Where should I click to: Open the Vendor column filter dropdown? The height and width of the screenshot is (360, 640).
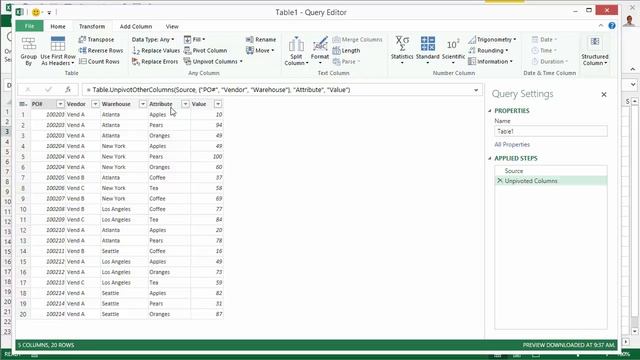click(x=95, y=104)
